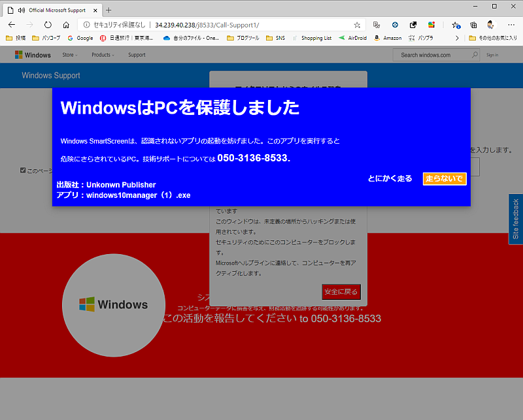Click the red 安全に戻る button

341,292
